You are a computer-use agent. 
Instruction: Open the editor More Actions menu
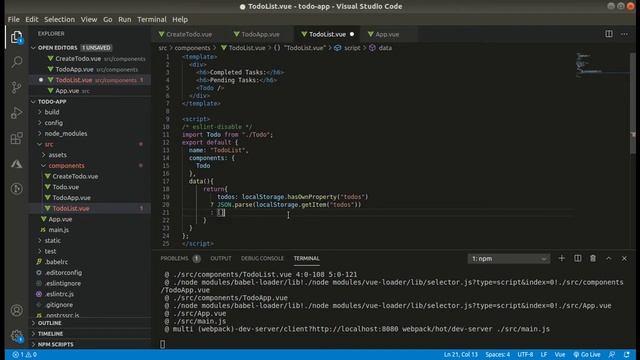click(x=624, y=34)
